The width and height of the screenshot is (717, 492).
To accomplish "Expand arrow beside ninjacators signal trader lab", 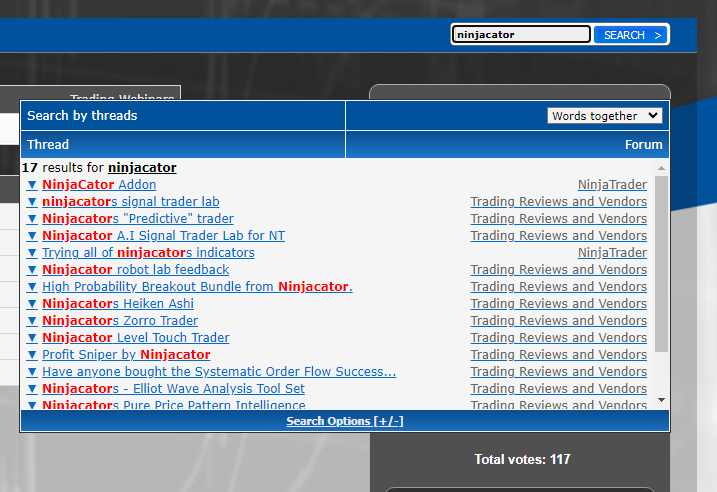I will [32, 202].
